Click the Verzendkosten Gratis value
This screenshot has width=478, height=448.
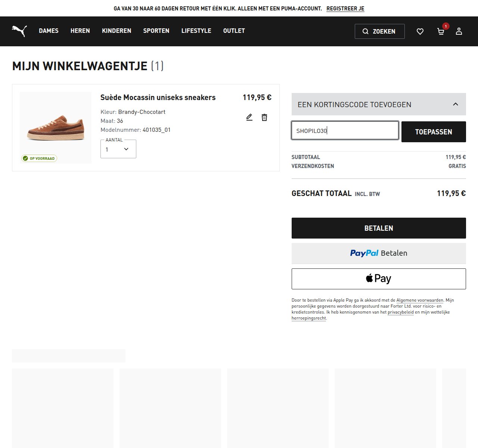457,166
